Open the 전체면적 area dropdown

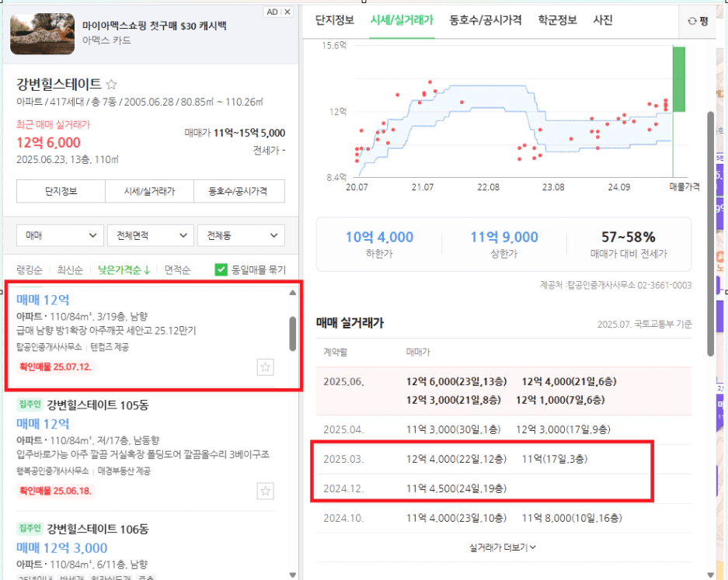click(151, 236)
